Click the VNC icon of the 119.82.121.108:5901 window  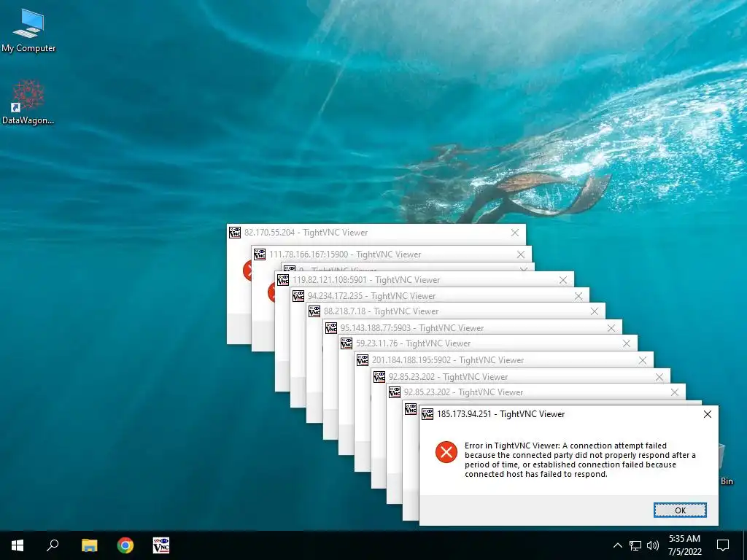click(x=283, y=279)
